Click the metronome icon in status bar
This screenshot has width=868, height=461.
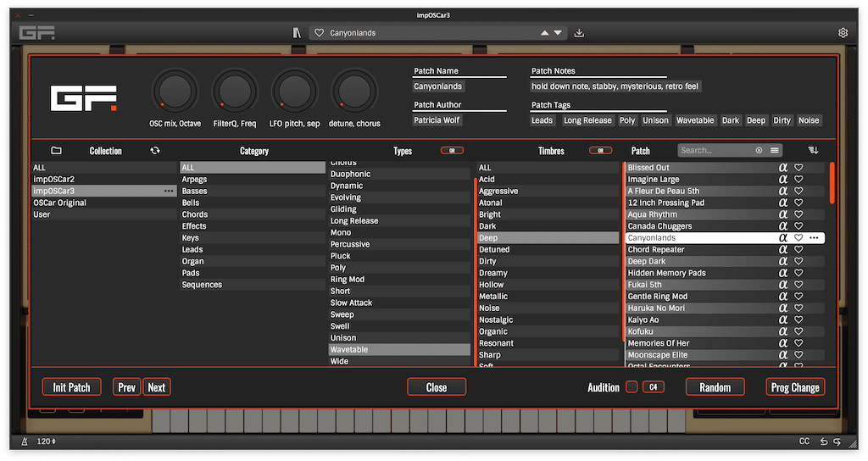25,442
